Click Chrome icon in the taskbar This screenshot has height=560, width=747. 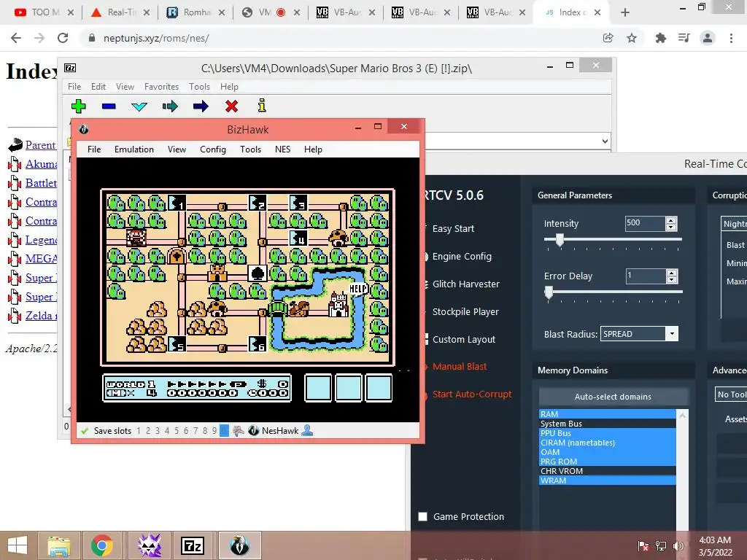[102, 545]
